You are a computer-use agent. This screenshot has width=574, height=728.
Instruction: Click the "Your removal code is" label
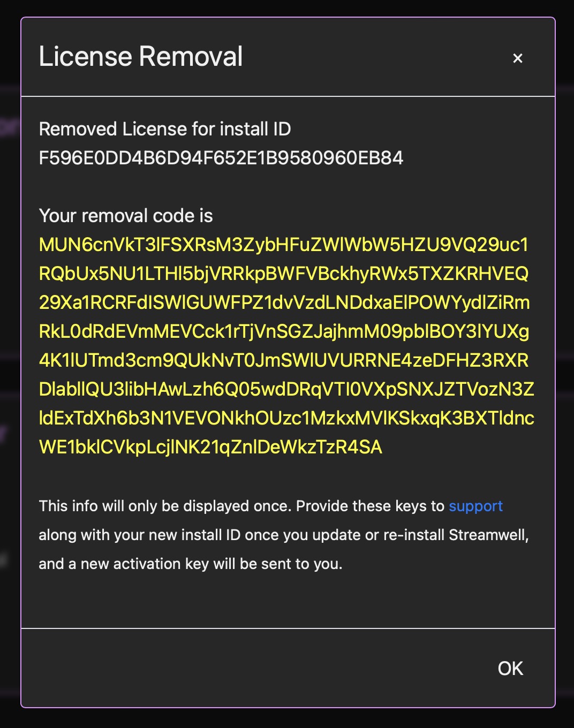coord(126,216)
